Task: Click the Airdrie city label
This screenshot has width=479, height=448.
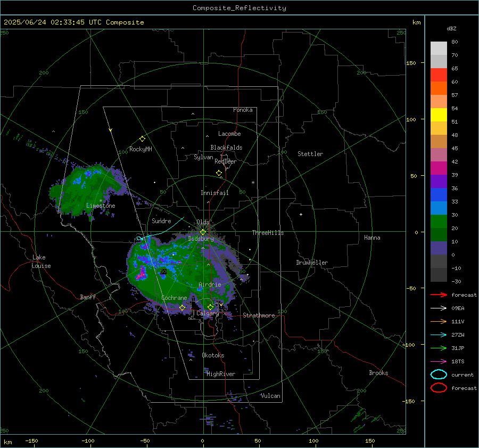Action: pyautogui.click(x=210, y=284)
